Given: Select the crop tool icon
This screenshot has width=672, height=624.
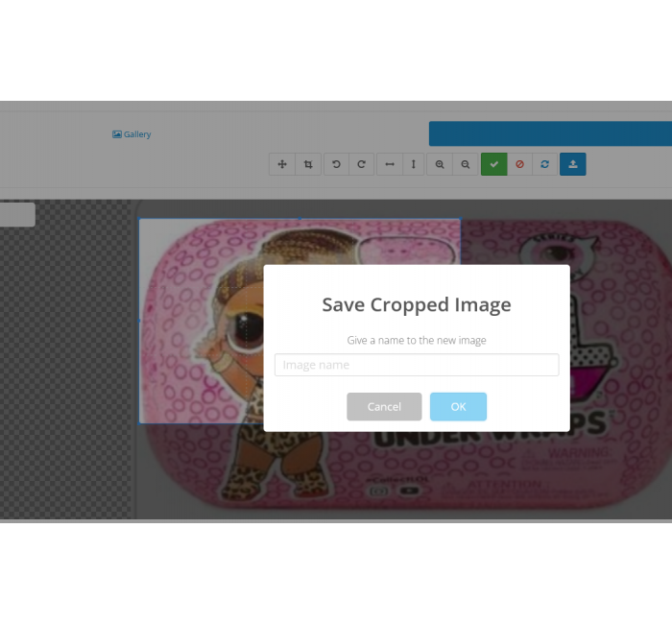Looking at the screenshot, I should coord(308,164).
